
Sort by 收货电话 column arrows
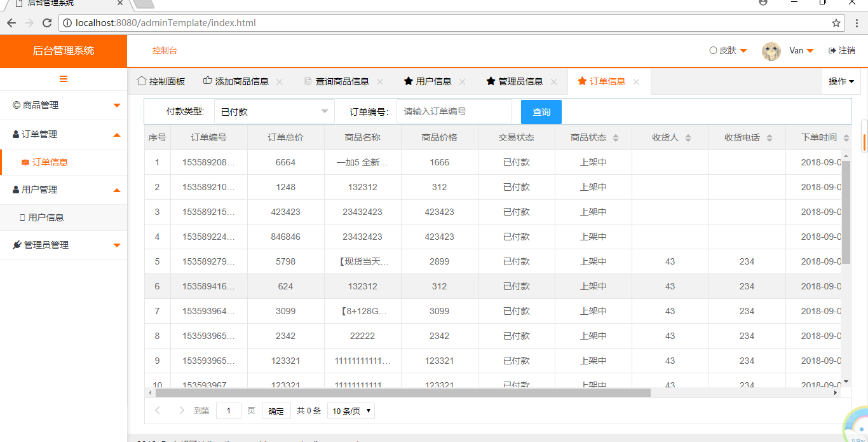pyautogui.click(x=770, y=138)
